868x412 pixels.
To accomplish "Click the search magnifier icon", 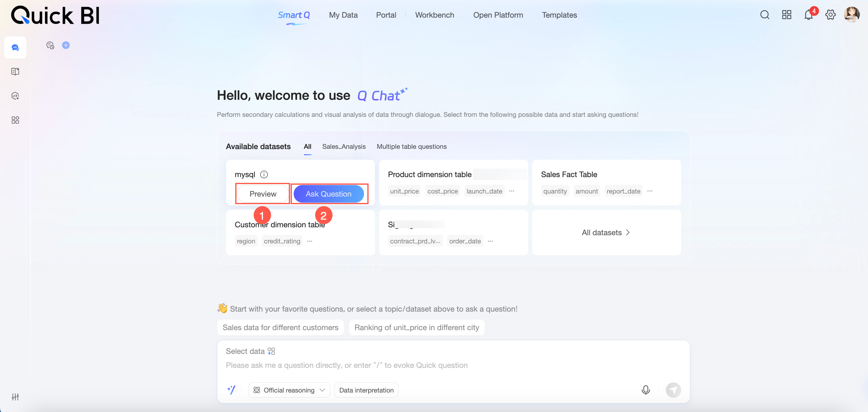I will (765, 15).
